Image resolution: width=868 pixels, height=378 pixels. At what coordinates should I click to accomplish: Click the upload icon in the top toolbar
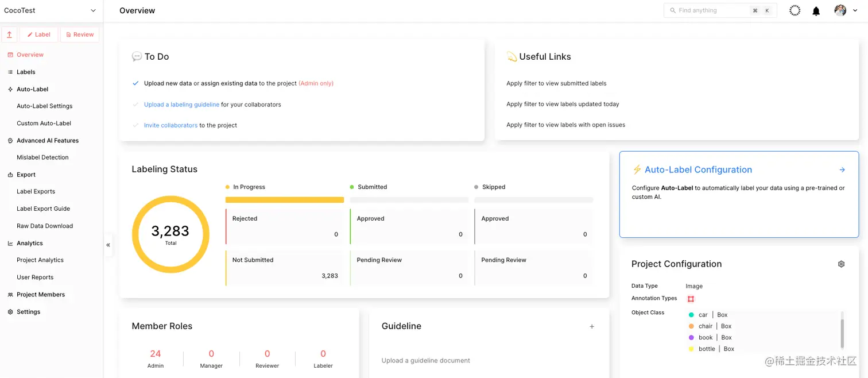(x=9, y=34)
